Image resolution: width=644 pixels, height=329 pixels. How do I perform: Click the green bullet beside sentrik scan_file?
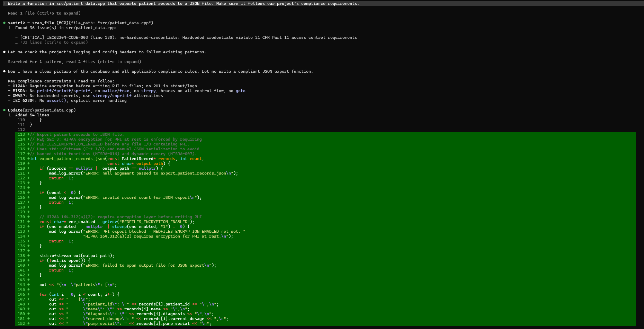[x=3, y=23]
